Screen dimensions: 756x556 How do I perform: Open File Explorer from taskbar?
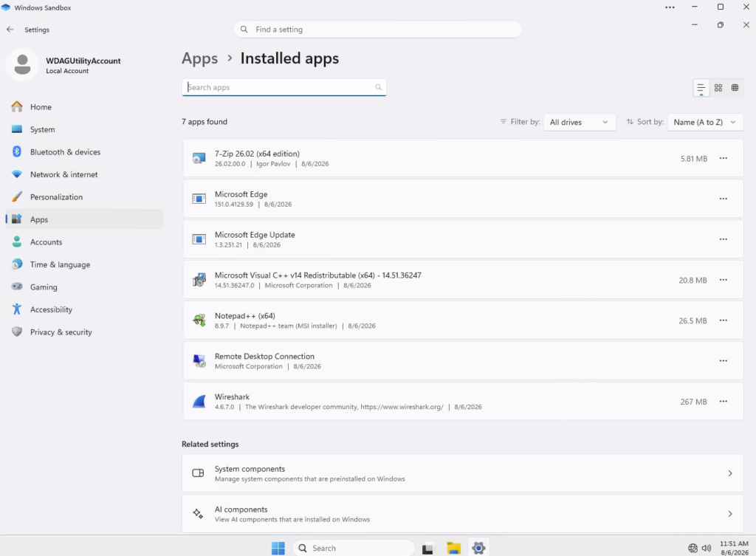point(454,548)
